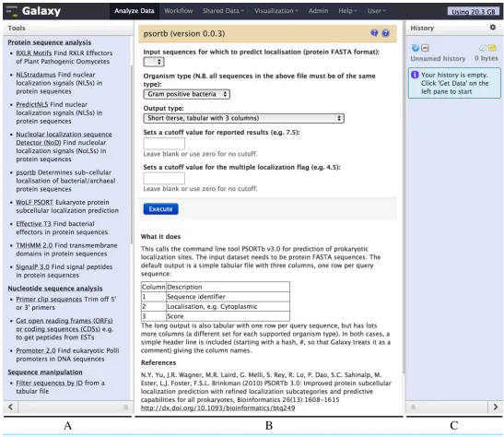
Task: Open the Nucleolar localization sequence Detector link
Action: tap(64, 138)
